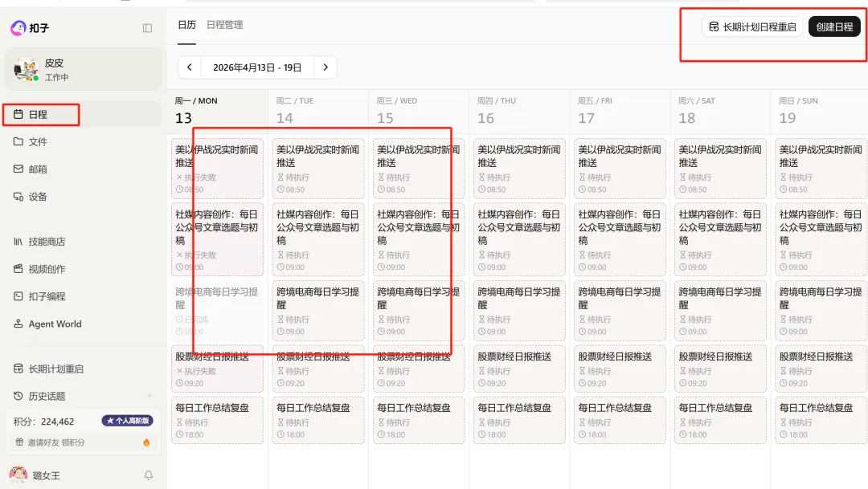Open Monday's completed 跨境电商每日学习提醒 card
Viewport: 868px width, 489px height.
pyautogui.click(x=218, y=311)
